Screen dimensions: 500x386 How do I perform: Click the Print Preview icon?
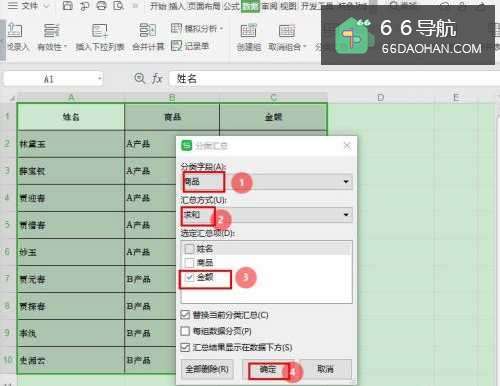[118, 6]
